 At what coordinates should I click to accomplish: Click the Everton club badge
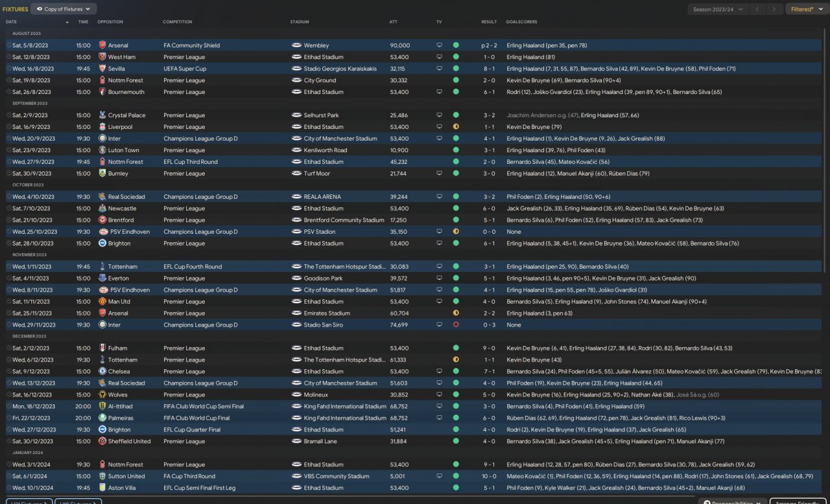tap(102, 279)
